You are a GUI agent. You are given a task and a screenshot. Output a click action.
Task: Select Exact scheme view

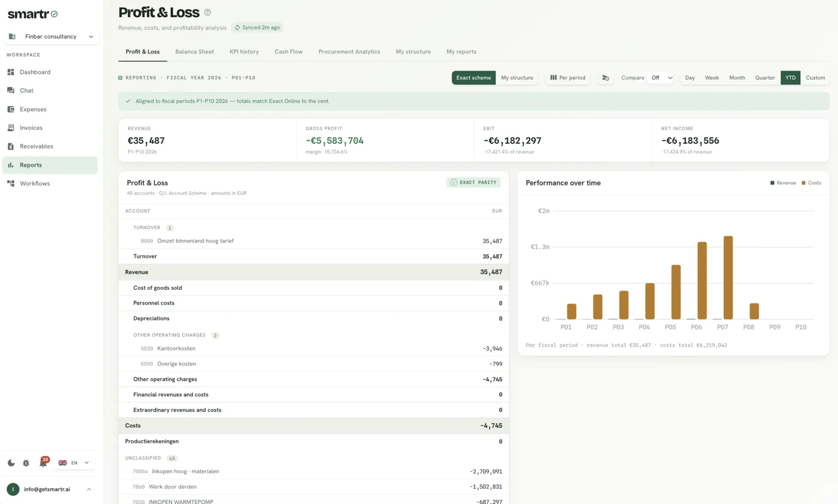point(473,77)
